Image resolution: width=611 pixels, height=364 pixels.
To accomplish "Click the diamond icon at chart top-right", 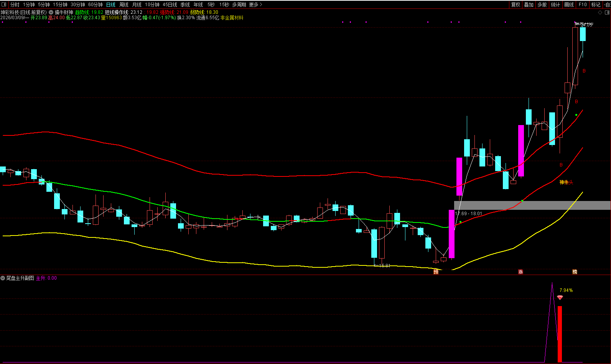I will (x=600, y=13).
